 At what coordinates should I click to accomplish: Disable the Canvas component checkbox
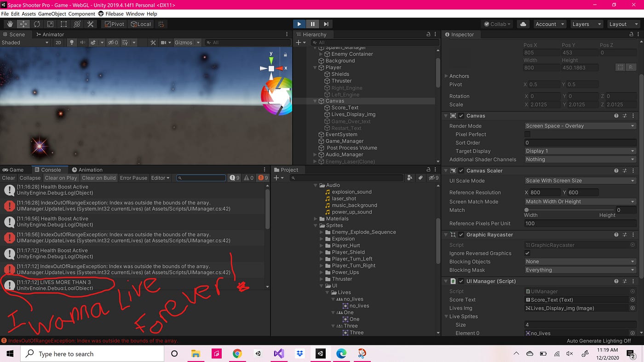461,116
